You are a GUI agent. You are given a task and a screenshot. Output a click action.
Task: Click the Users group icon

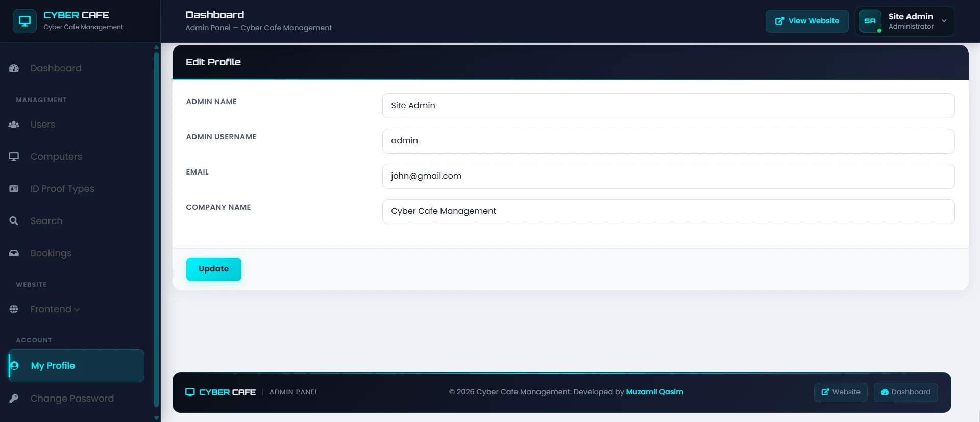click(14, 125)
